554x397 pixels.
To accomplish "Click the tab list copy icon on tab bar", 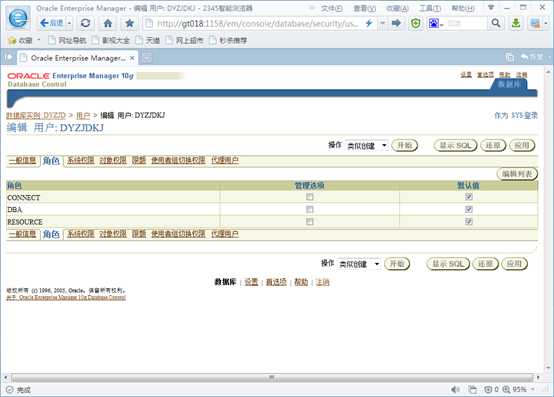I will click(509, 57).
